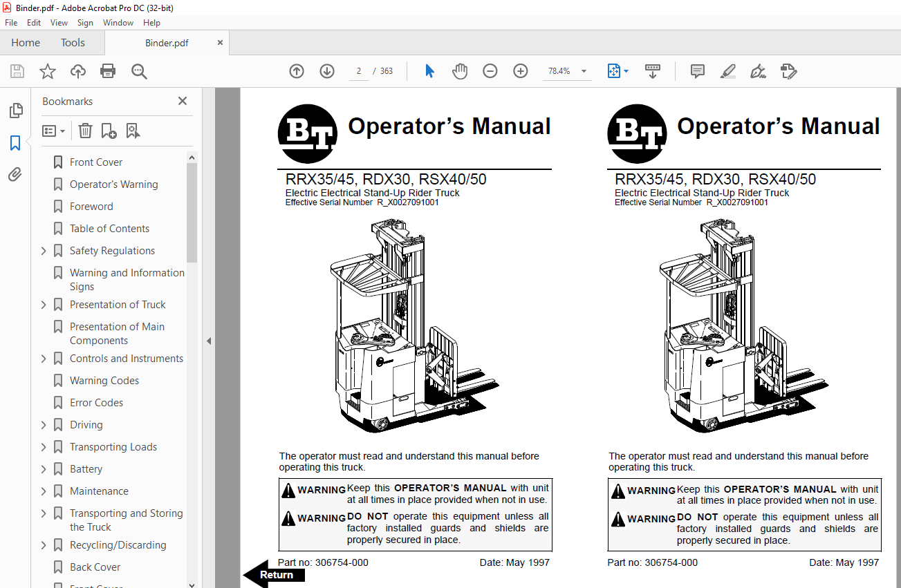Jump to Foreword bookmark
This screenshot has width=901, height=588.
tap(91, 207)
